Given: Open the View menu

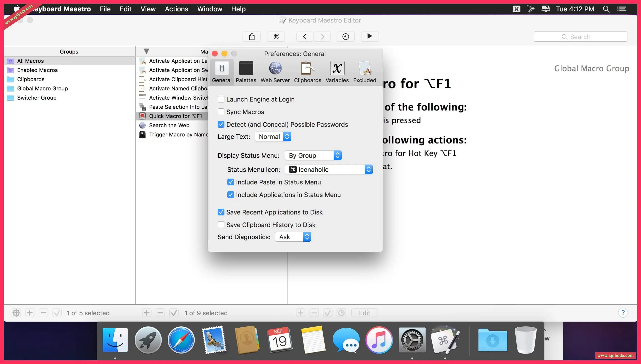Looking at the screenshot, I should coord(148,9).
